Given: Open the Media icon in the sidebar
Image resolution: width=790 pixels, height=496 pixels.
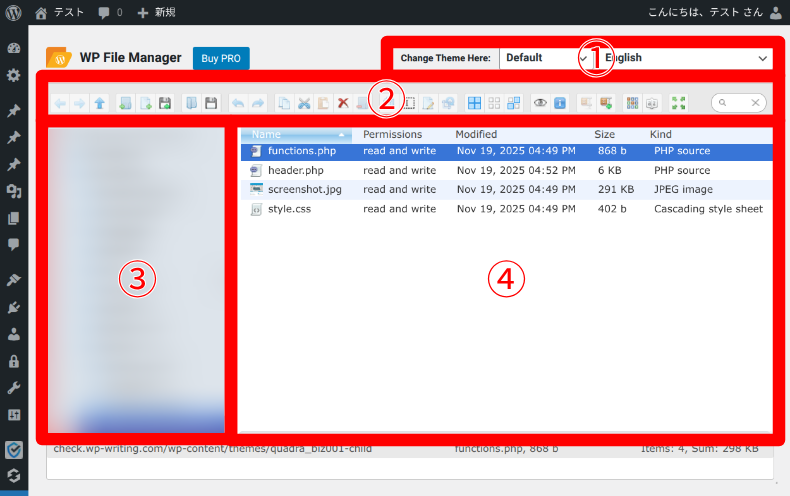Looking at the screenshot, I should point(14,191).
